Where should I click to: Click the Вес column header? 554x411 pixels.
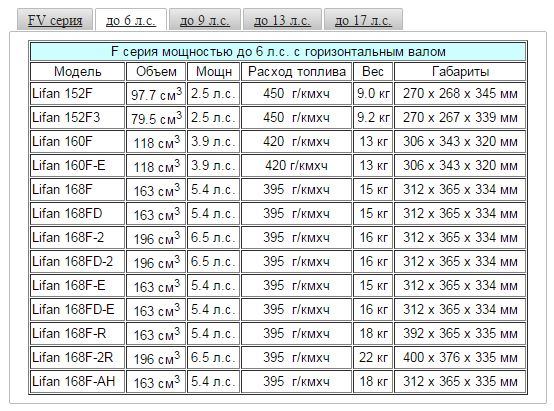(373, 72)
